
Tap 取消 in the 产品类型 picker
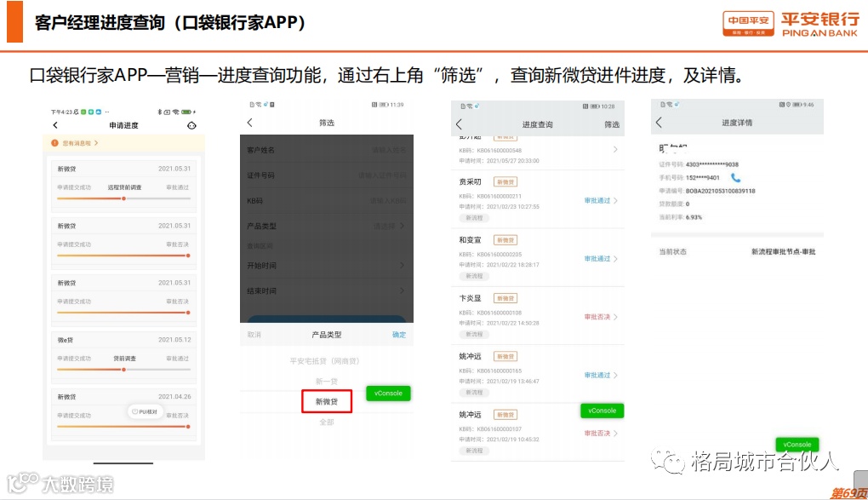coord(254,335)
